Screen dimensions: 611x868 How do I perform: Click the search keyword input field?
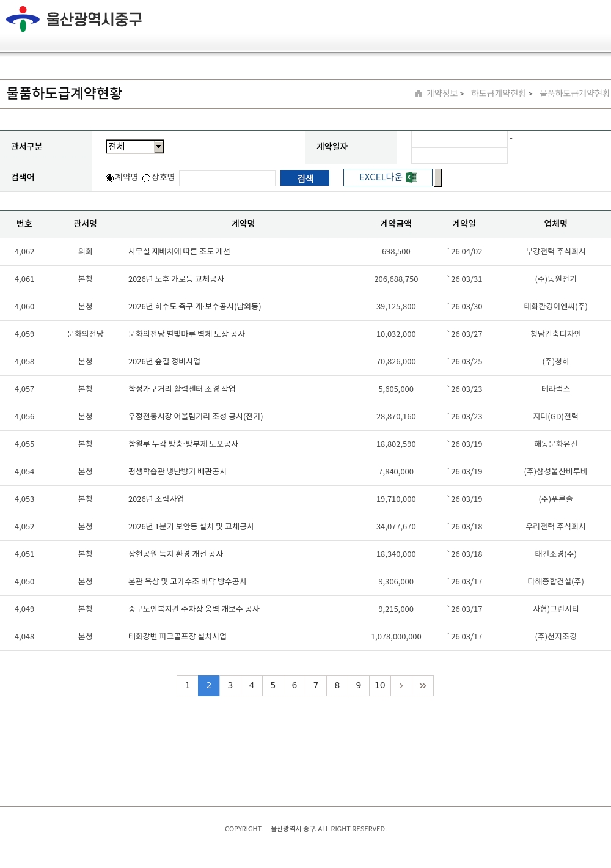pos(227,178)
